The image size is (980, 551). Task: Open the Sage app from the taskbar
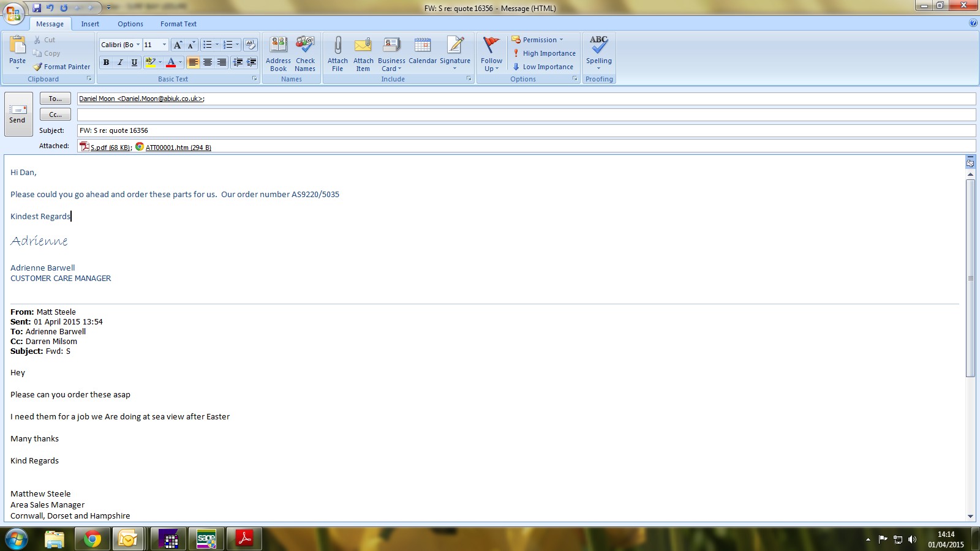pos(206,539)
